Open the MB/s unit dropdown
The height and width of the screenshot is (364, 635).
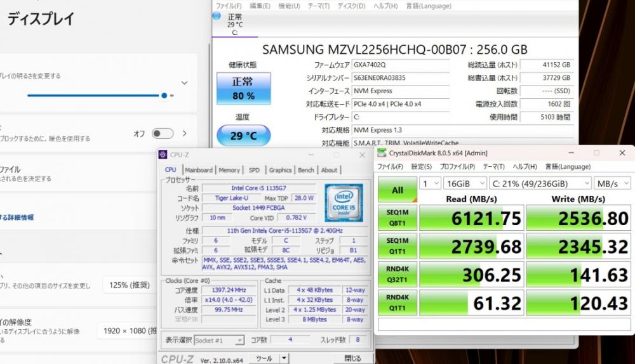[x=612, y=184]
